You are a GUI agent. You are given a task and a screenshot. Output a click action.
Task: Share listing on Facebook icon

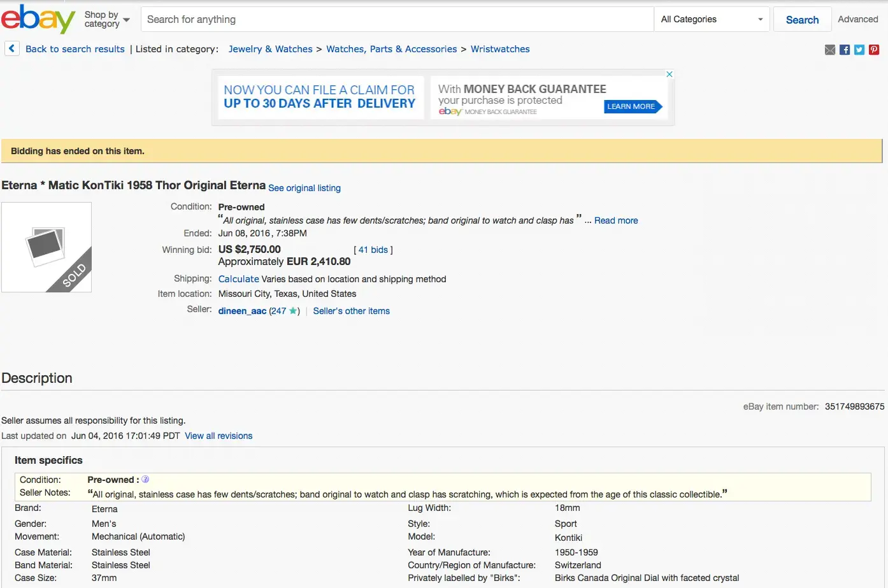pos(845,50)
